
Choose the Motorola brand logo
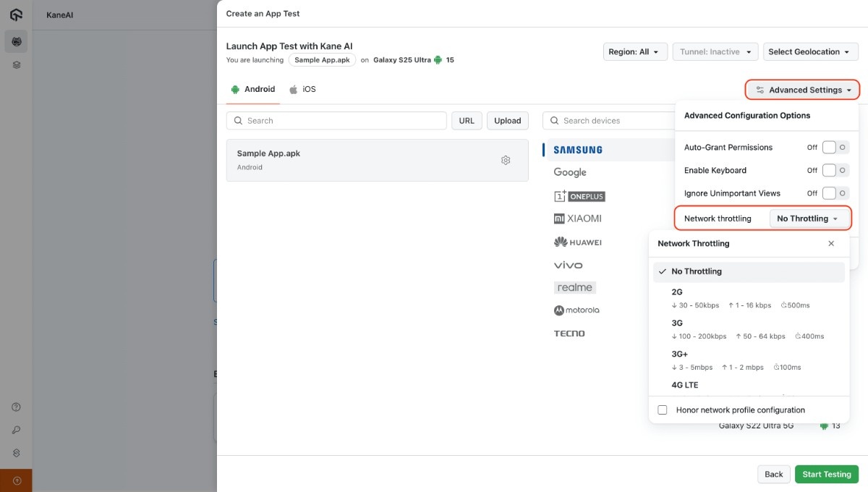[576, 310]
